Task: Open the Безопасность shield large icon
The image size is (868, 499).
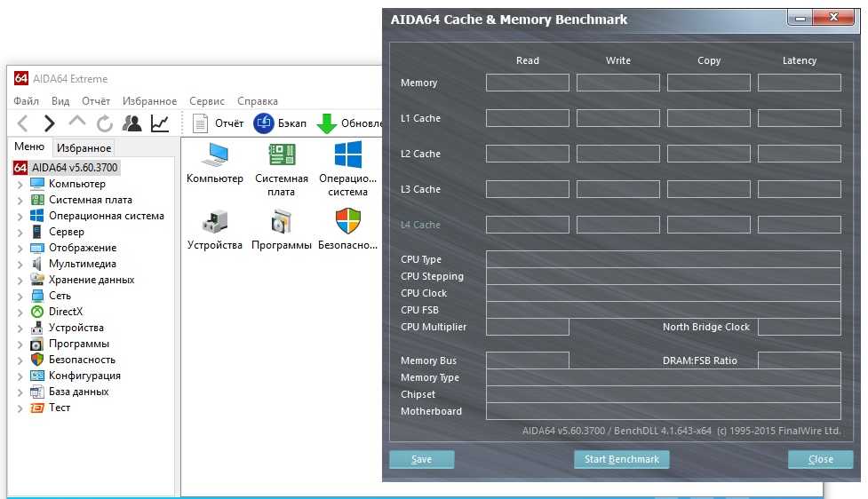Action: 347,230
